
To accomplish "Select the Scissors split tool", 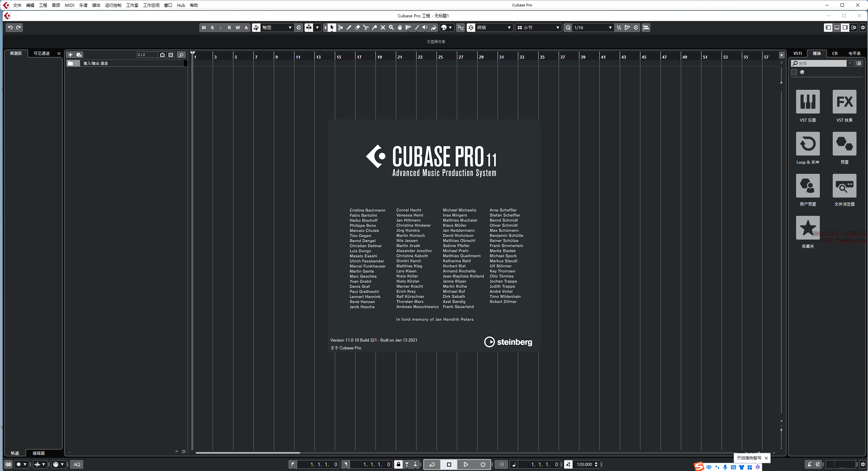I will pos(366,28).
